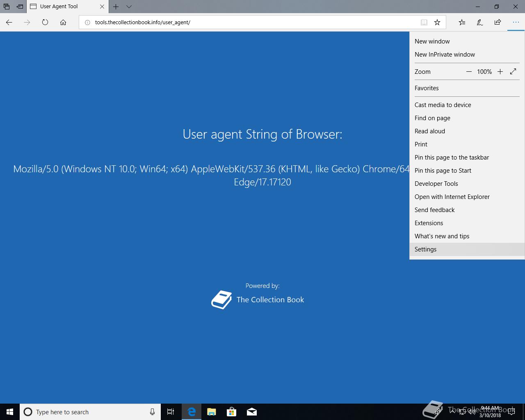Go to the home page

63,22
